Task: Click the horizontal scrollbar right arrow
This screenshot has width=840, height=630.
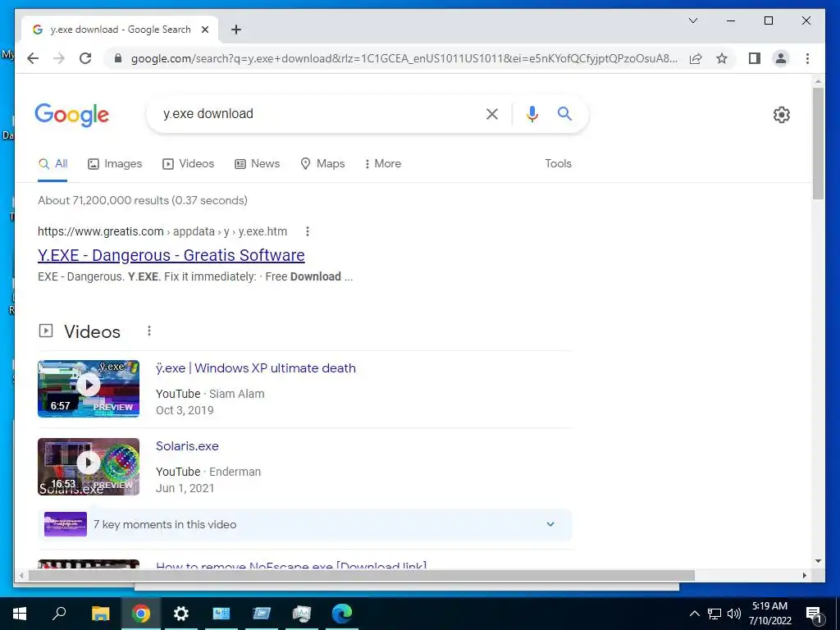Action: (x=804, y=575)
